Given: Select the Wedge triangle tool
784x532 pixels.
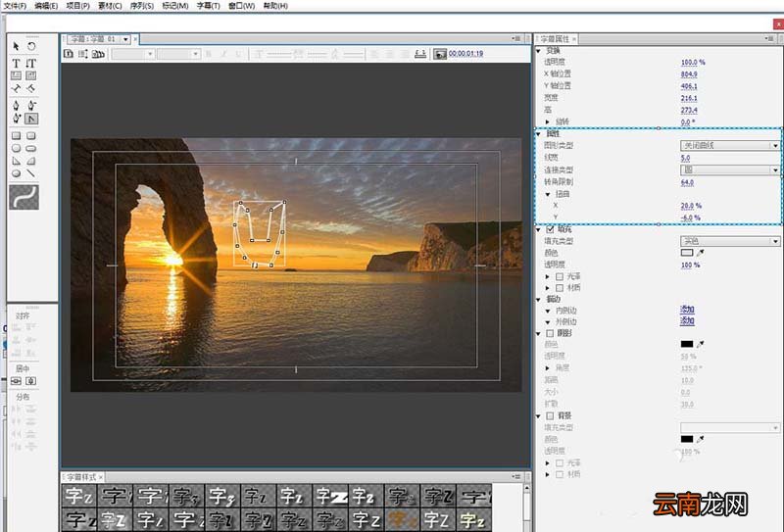Looking at the screenshot, I should point(16,161).
